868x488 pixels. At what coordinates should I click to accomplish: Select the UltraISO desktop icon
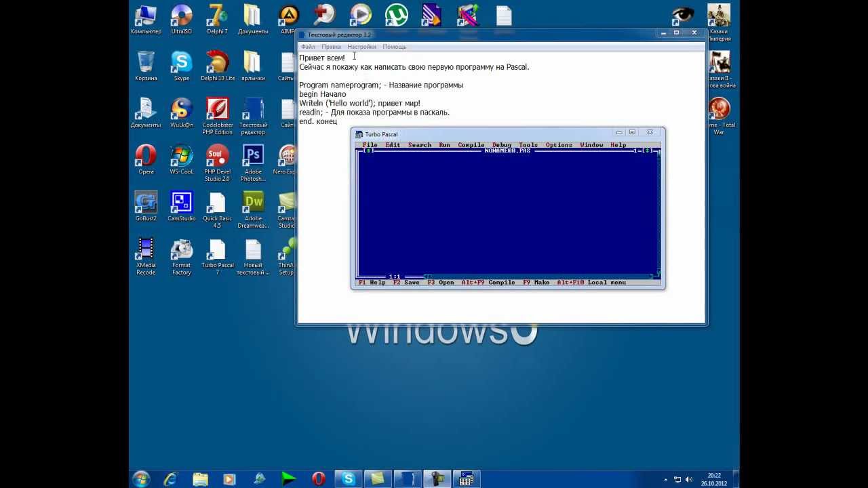coord(181,20)
